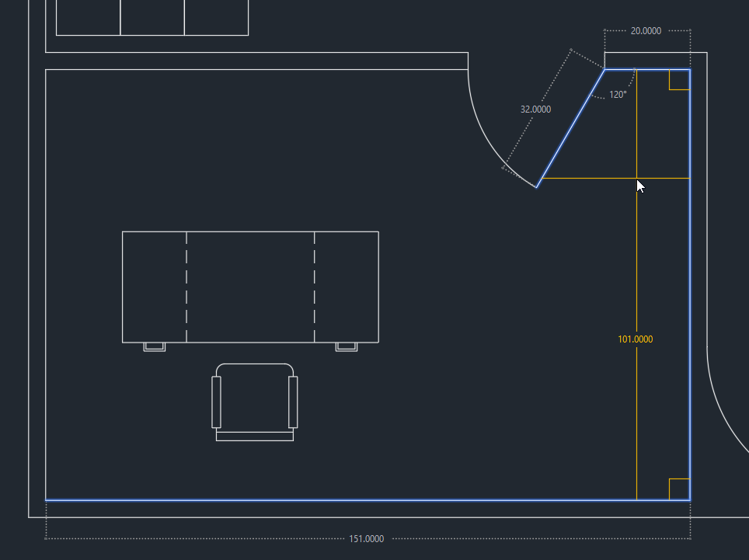Click the bottom perpendicular constraint marker
The width and height of the screenshot is (749, 560).
pyautogui.click(x=679, y=489)
